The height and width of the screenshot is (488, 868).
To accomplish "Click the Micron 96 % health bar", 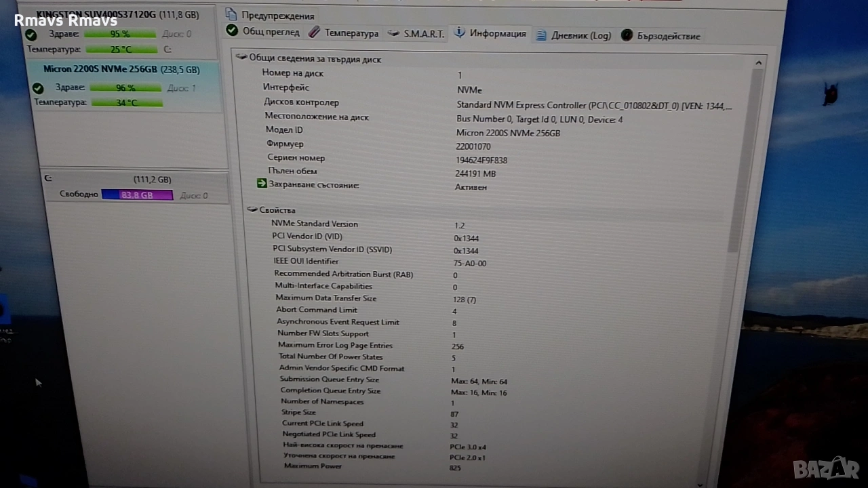I will coord(125,87).
